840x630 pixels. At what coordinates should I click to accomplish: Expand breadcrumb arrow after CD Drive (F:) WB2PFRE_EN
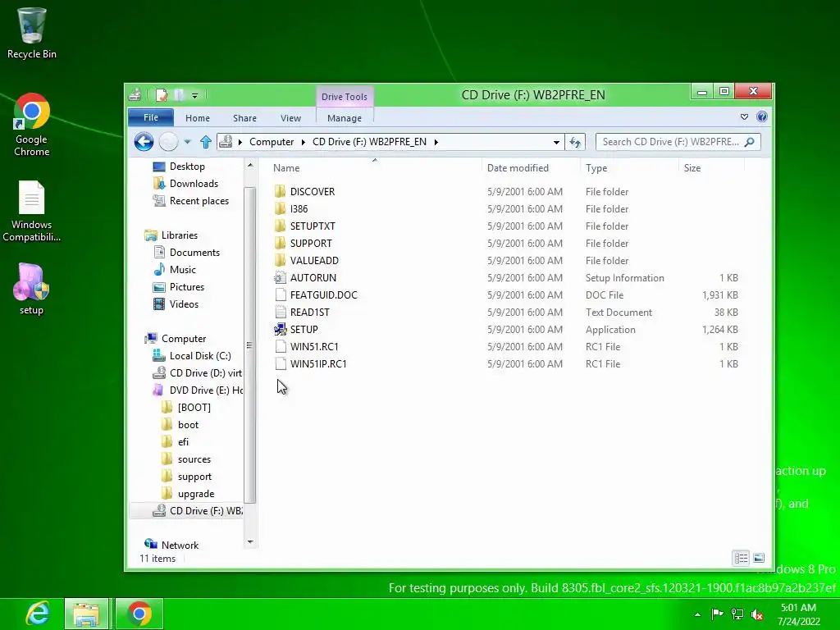(x=436, y=142)
